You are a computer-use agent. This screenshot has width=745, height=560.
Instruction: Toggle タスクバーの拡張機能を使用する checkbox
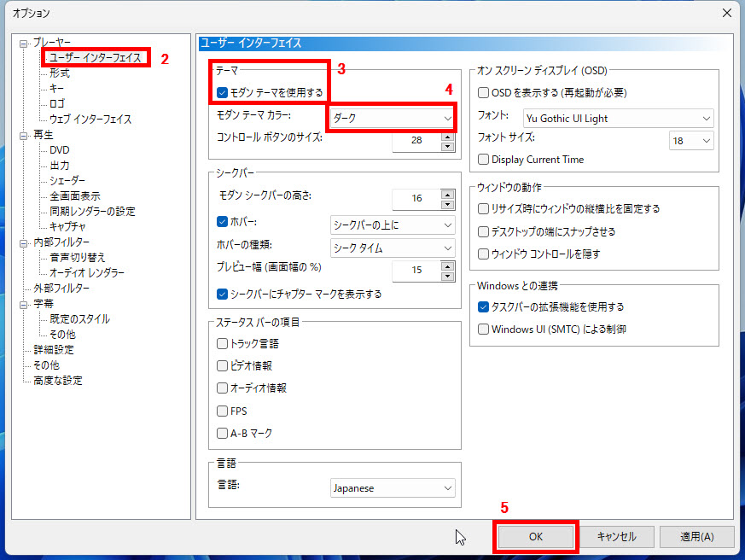coord(484,307)
